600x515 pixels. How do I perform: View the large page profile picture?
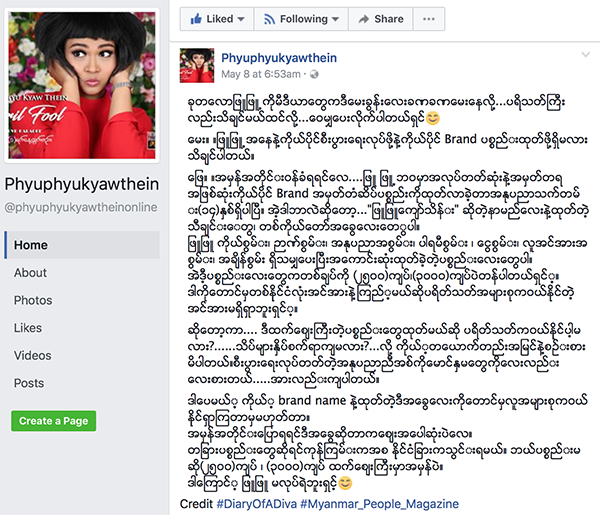[x=82, y=85]
